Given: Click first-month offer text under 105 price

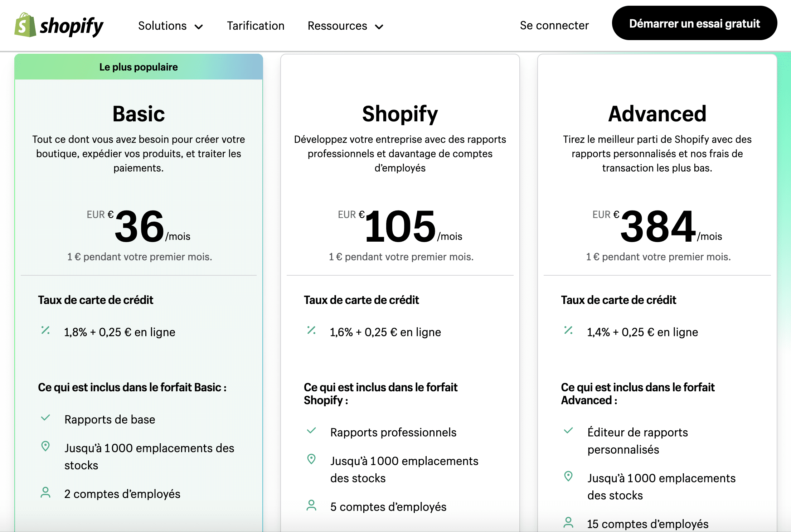Looking at the screenshot, I should click(x=401, y=257).
